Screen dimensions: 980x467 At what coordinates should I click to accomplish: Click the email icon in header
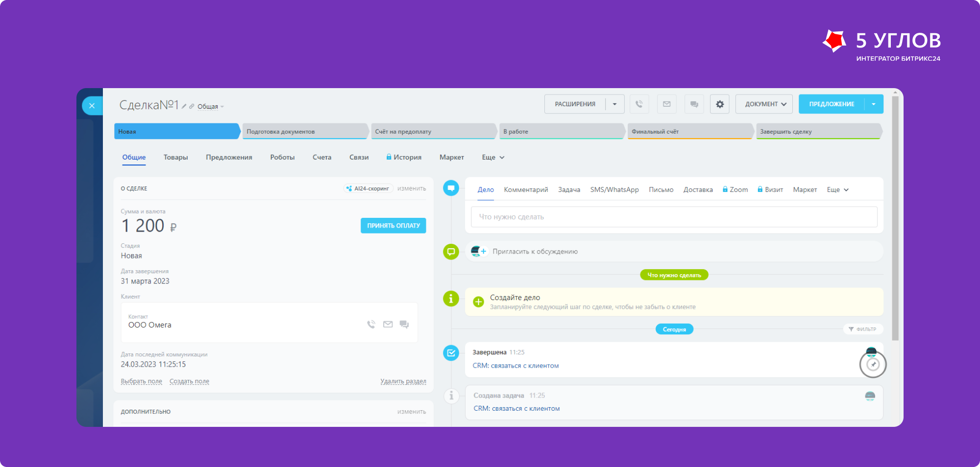667,104
